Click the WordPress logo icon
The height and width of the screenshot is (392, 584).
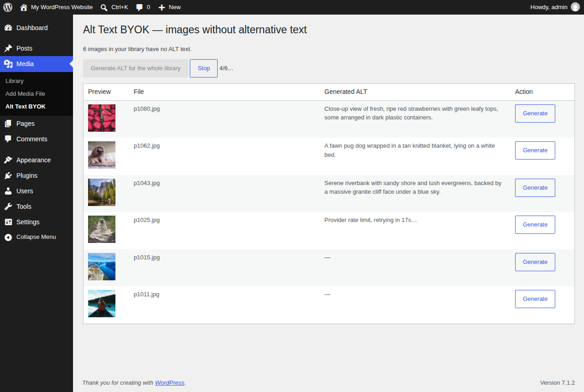click(8, 7)
